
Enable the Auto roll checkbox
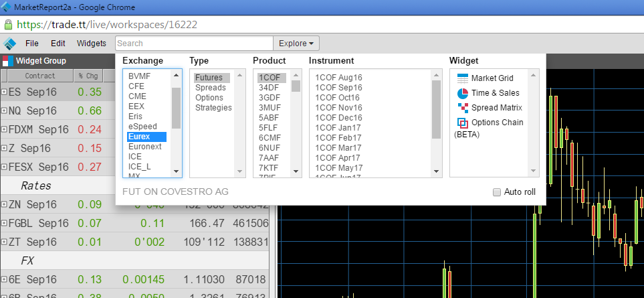point(497,192)
